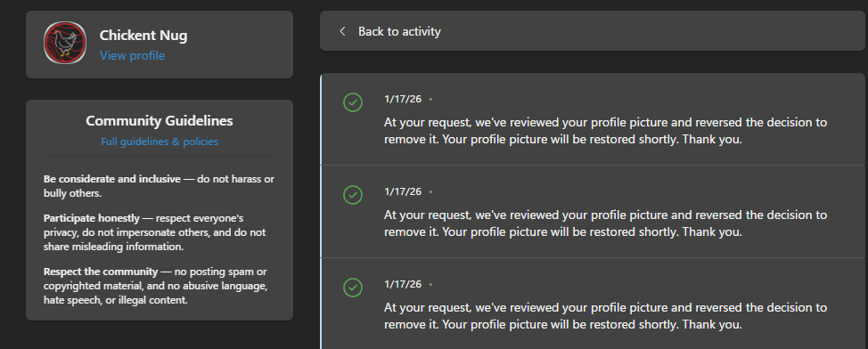
Task: Click the View profile link
Action: [132, 55]
